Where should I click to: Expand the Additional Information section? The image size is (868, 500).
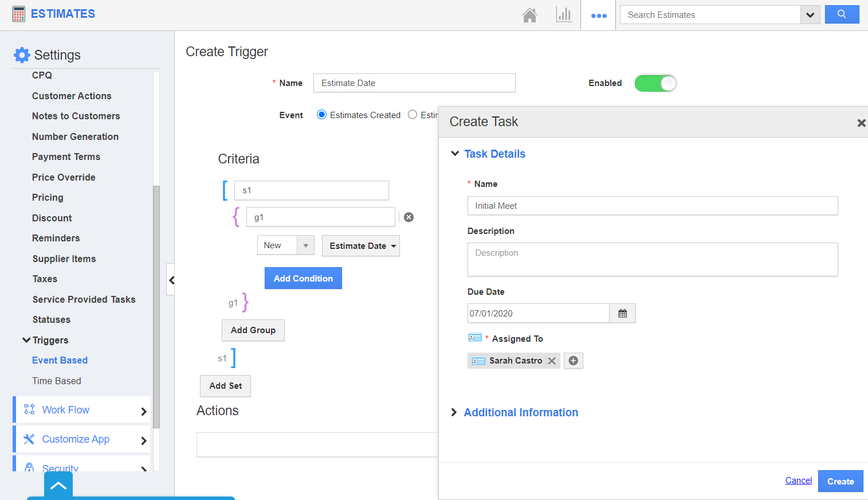[520, 412]
